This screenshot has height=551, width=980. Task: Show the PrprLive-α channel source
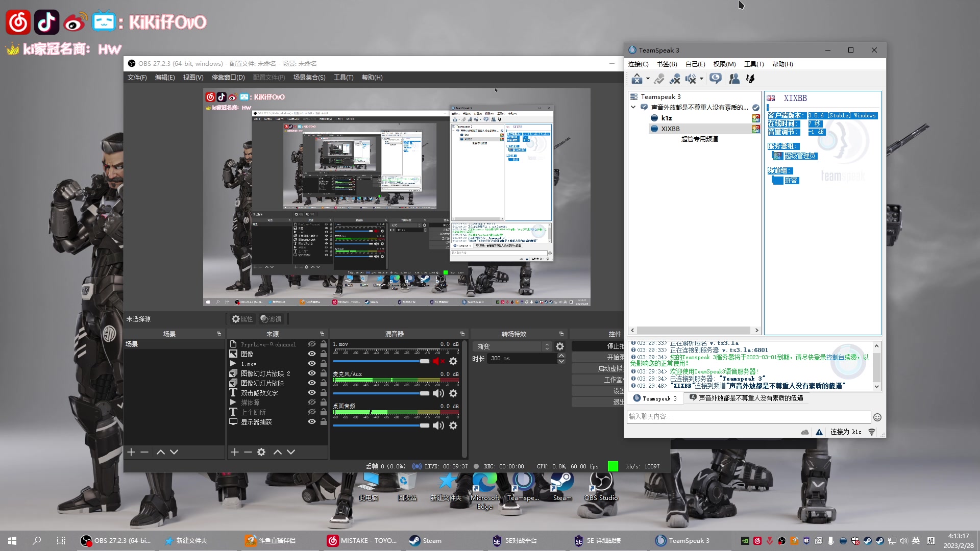pyautogui.click(x=312, y=344)
